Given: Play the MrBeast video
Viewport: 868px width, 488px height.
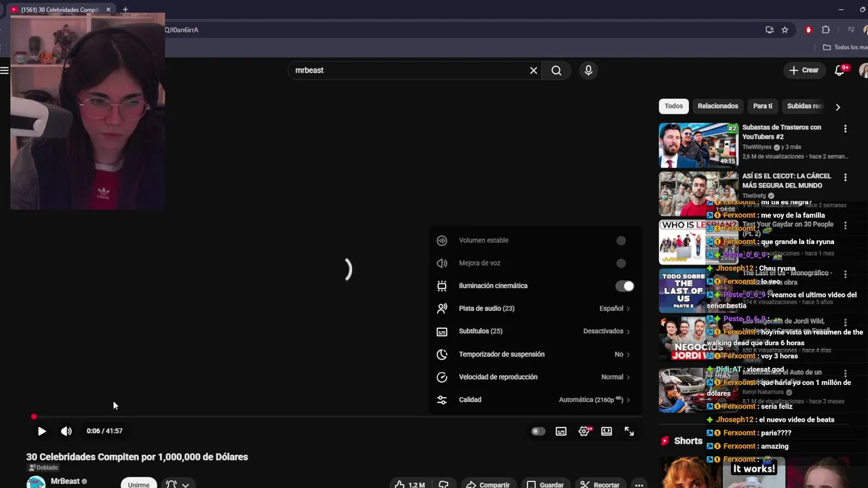Looking at the screenshot, I should 41,431.
